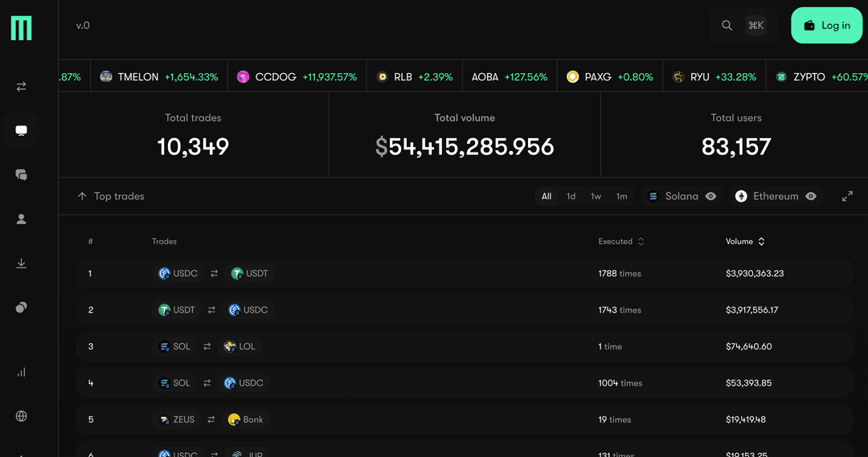Expand the Top trades table to fullscreen

847,196
